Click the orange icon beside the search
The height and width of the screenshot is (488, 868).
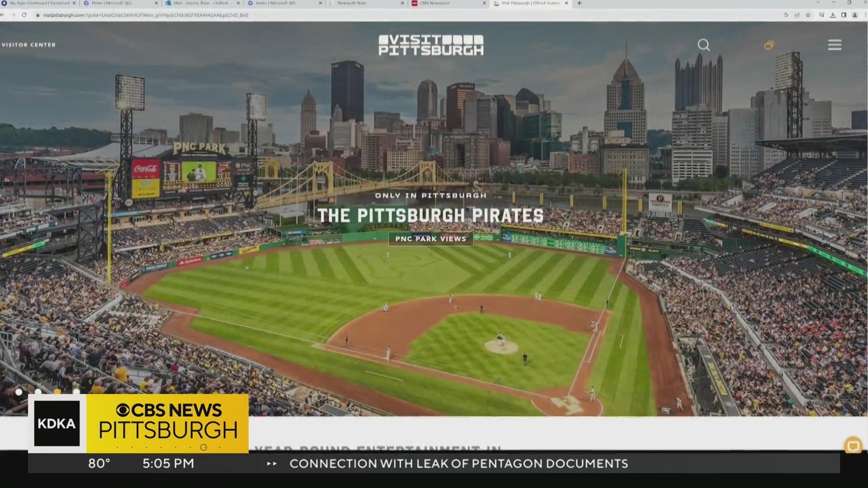click(x=769, y=45)
